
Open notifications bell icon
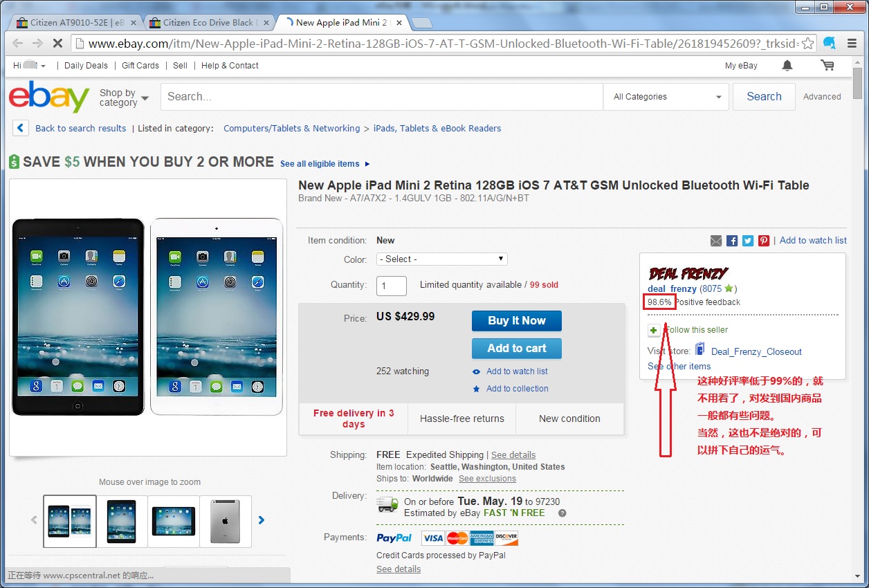[x=787, y=65]
